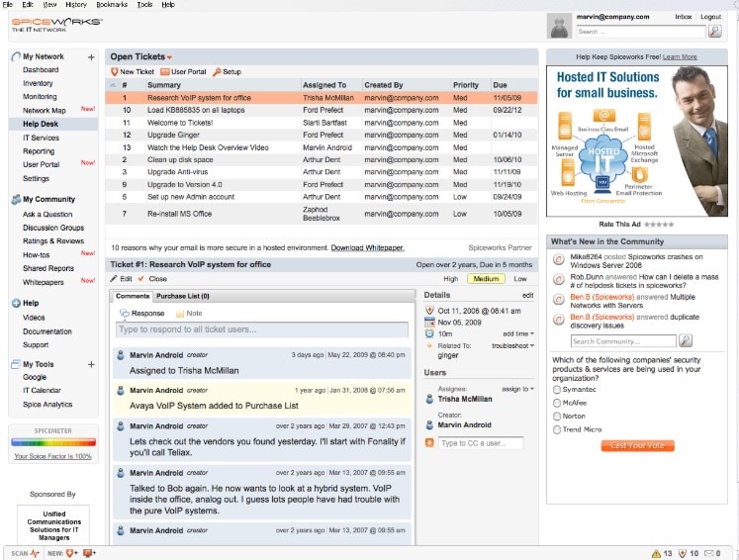The height and width of the screenshot is (560, 739).
Task: Open the assign to dropdown
Action: [x=517, y=389]
